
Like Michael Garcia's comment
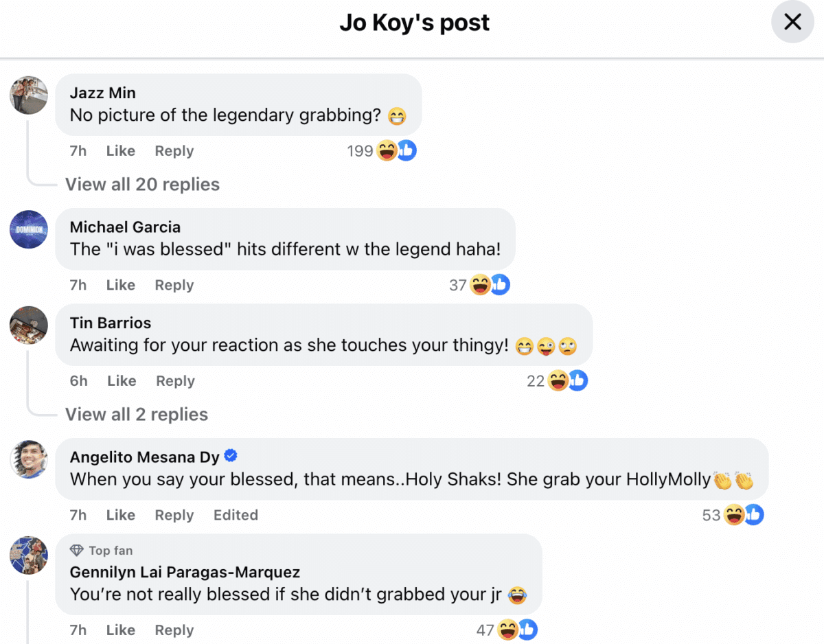click(x=121, y=284)
